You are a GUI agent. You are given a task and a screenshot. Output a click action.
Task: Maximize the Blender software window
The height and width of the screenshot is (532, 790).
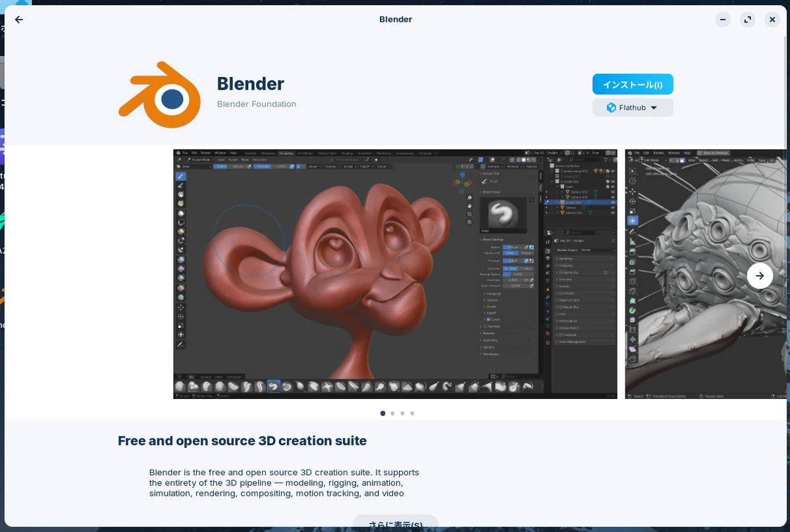748,20
